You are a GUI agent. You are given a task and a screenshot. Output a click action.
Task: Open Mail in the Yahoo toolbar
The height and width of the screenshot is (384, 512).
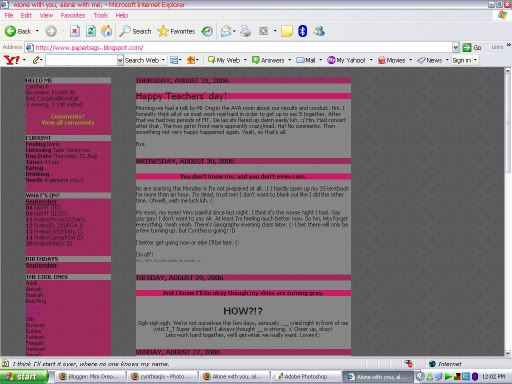click(x=306, y=60)
